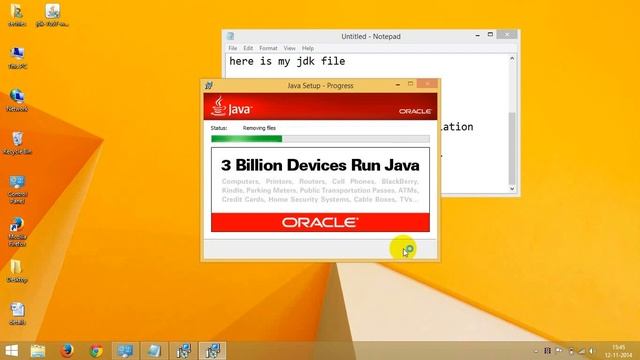This screenshot has height=360, width=640.
Task: Open Notepad's Format menu
Action: 268,48
